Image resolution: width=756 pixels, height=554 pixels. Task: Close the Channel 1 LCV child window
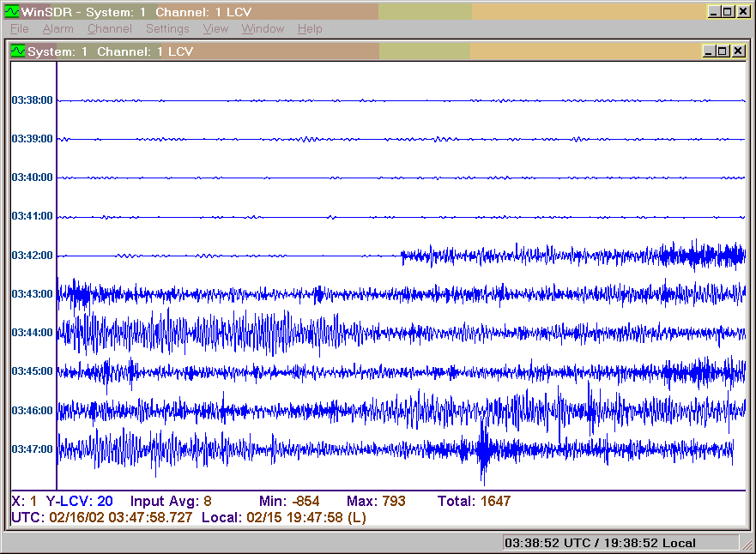(738, 51)
